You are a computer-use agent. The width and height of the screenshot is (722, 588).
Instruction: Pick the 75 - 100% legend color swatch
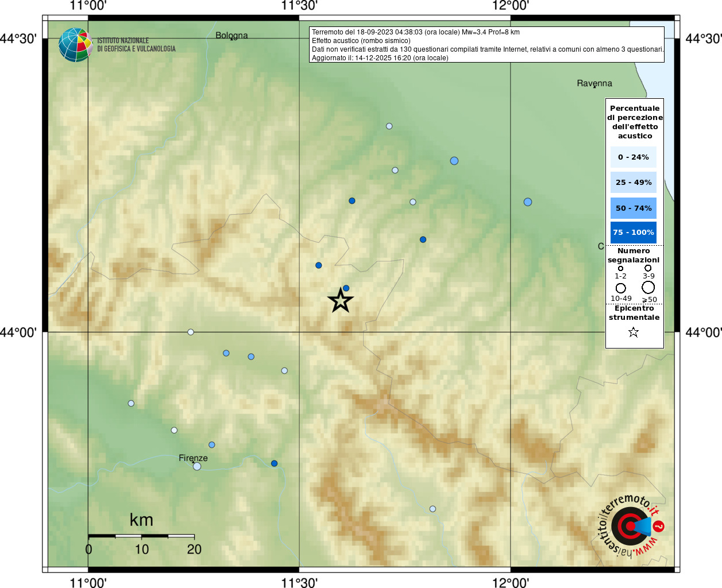click(633, 233)
